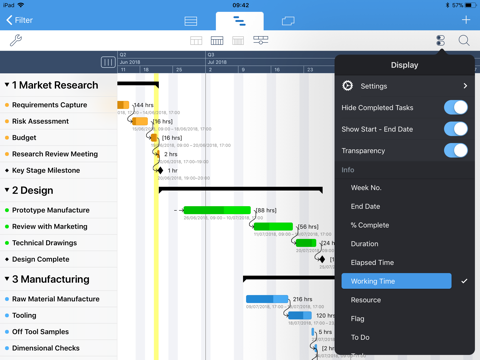
Task: Toggle Show Start - End Date switch
Action: [456, 129]
